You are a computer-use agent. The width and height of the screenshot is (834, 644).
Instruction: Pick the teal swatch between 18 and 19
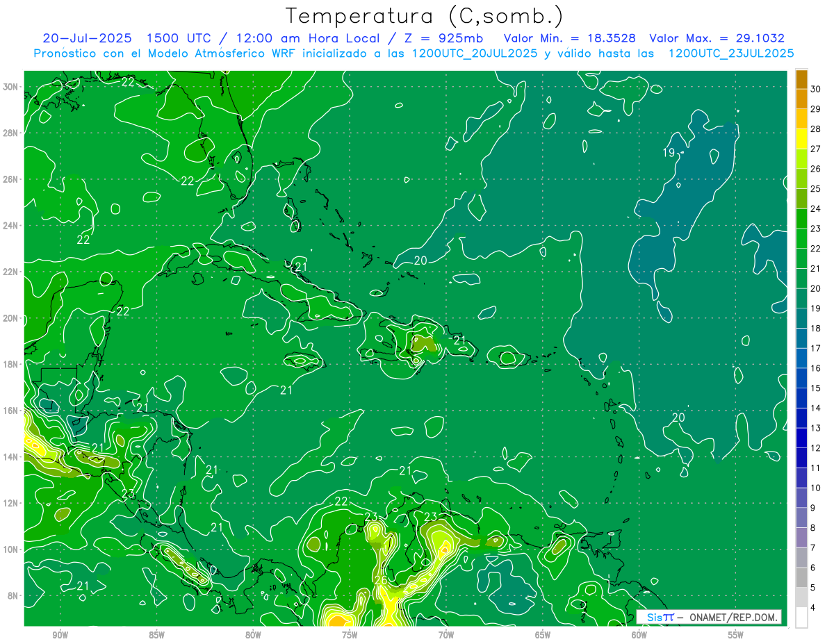tap(801, 318)
